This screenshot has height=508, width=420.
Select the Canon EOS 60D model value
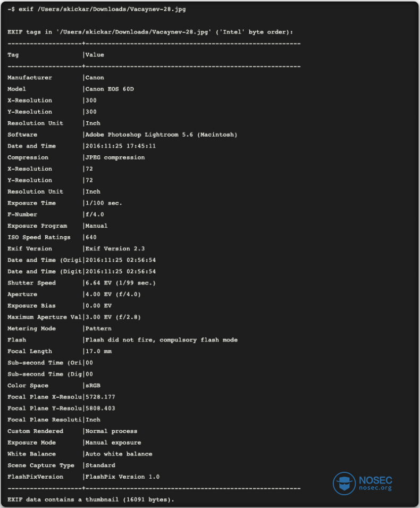click(110, 89)
